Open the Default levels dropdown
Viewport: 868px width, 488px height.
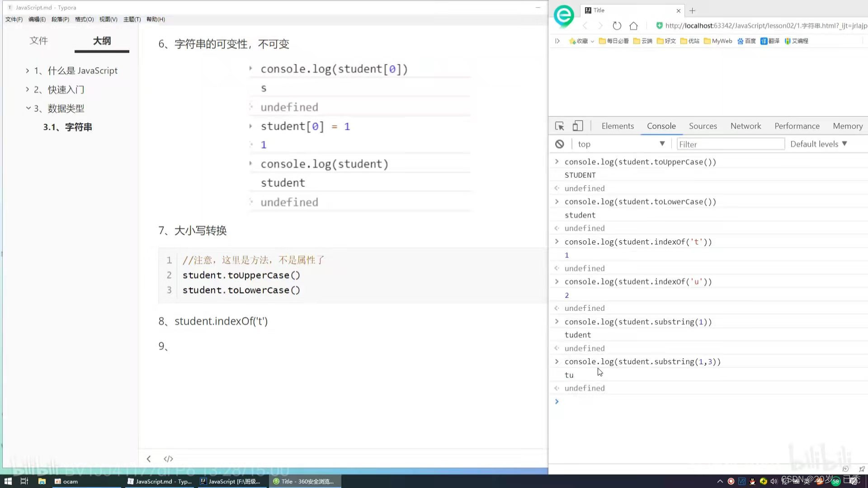[x=818, y=144]
